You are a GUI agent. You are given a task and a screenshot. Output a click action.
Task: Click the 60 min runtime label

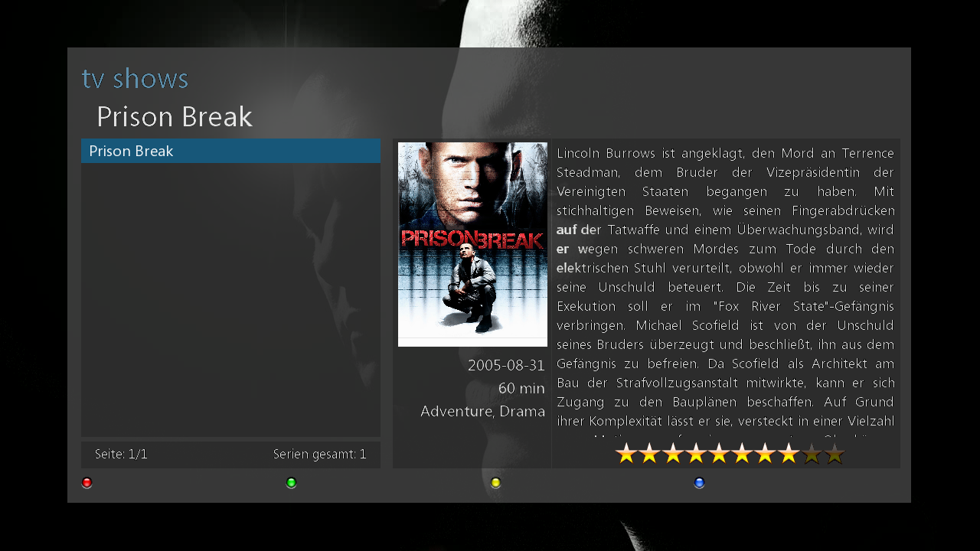(521, 389)
